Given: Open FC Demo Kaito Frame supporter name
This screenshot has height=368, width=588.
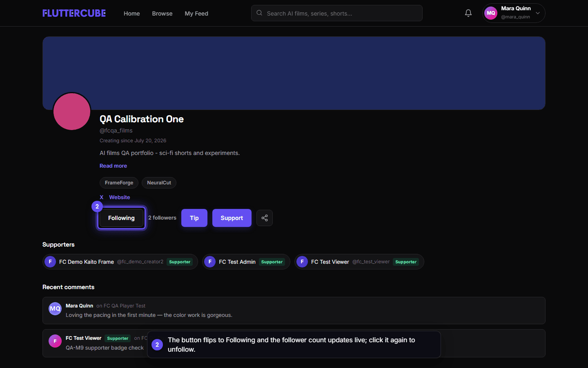Looking at the screenshot, I should coord(87,262).
